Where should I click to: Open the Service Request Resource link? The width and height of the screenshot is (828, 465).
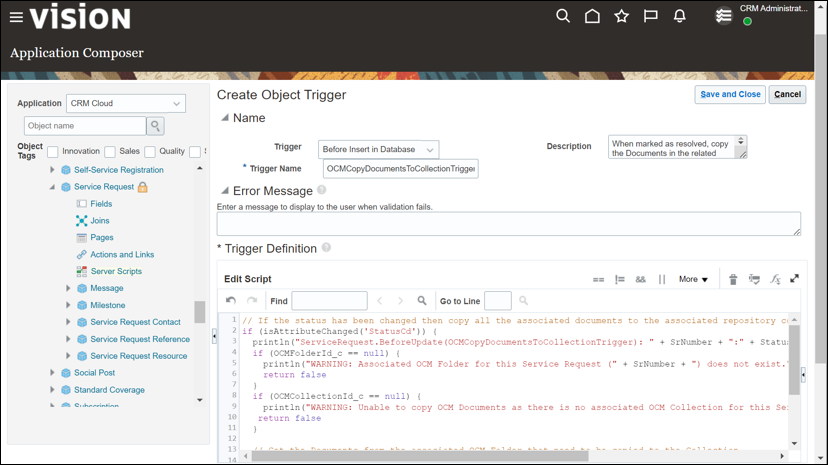(x=138, y=356)
